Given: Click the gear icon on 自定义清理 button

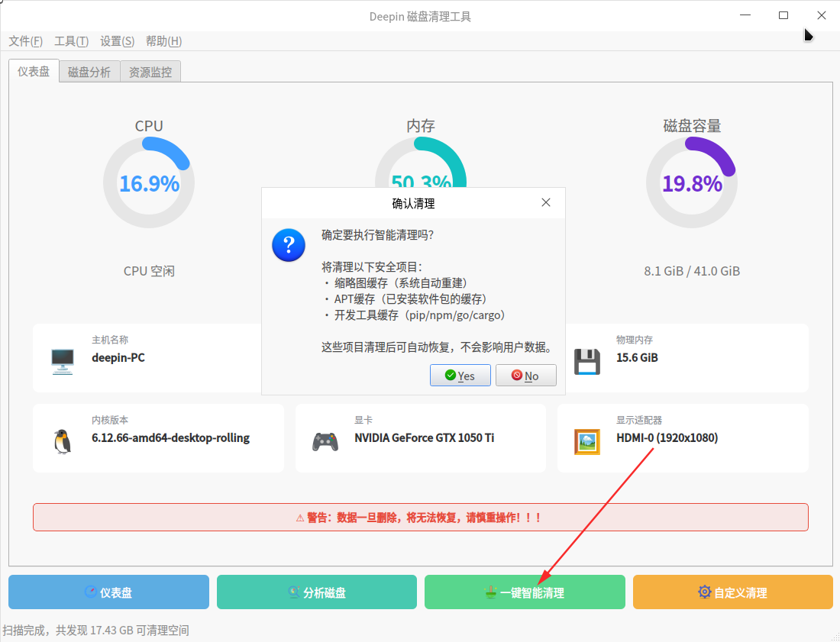Looking at the screenshot, I should 705,592.
